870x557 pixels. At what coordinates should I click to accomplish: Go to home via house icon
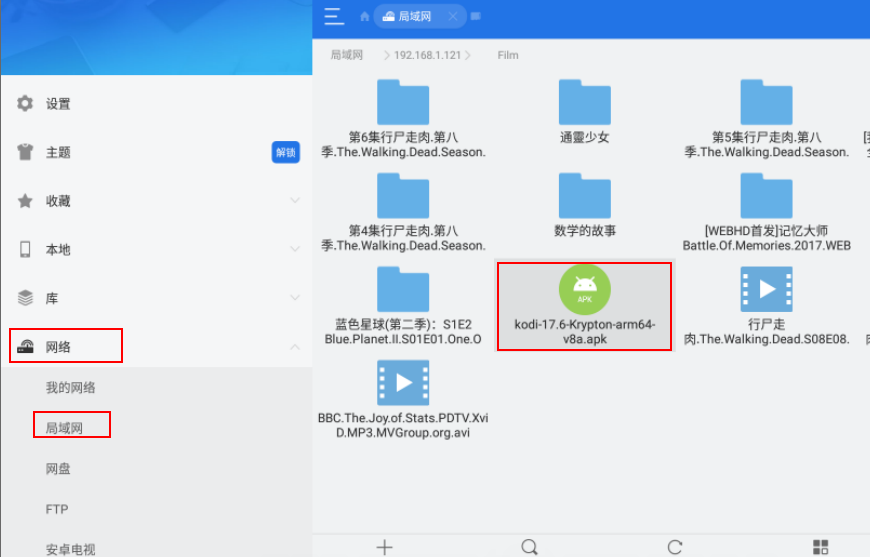click(365, 17)
